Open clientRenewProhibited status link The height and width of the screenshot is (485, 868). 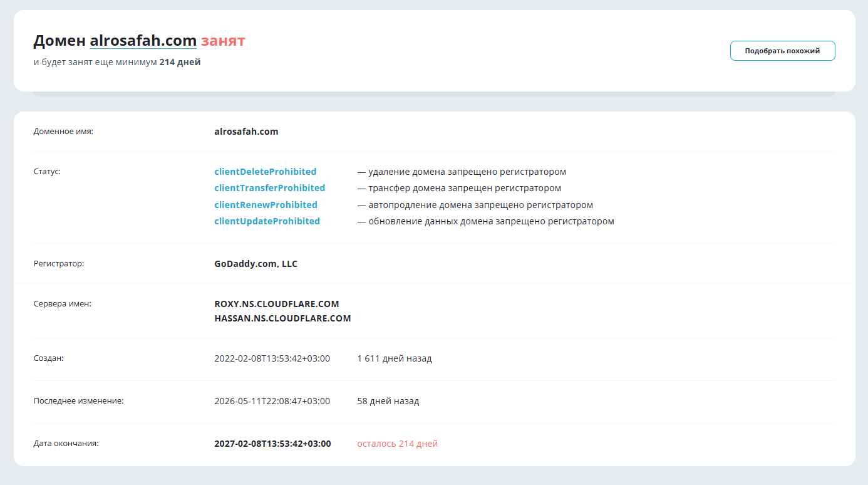266,205
